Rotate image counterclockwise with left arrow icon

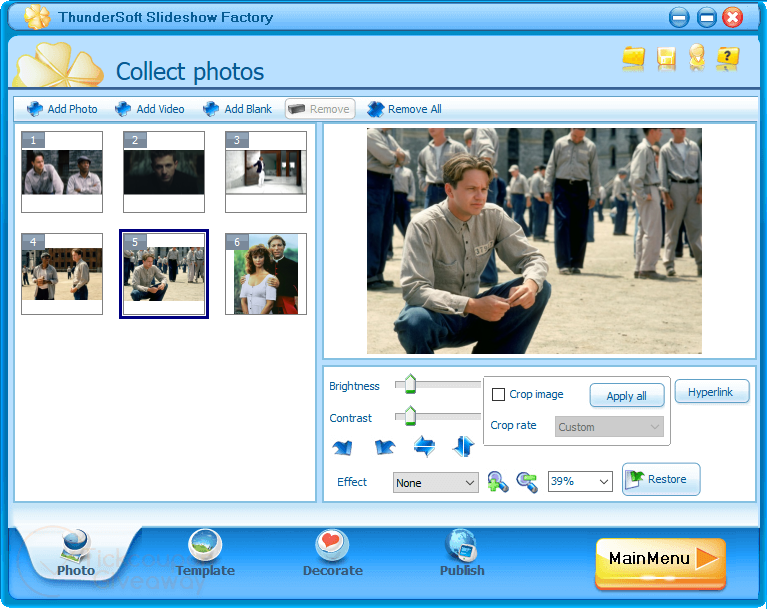342,447
